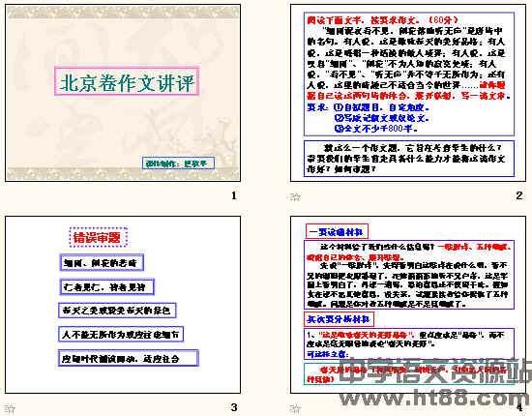Click the 错误审题 heading on slide 3
Viewport: 532px width, 416px height.
99,237
